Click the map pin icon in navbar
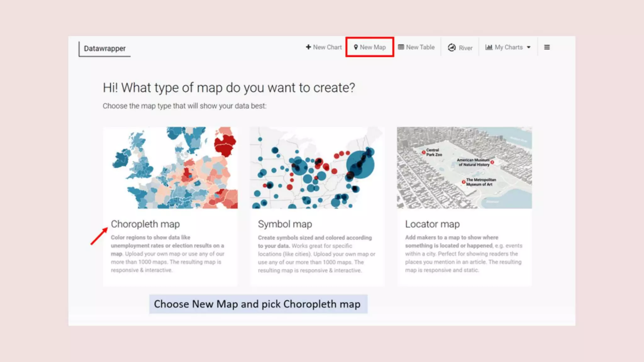 coord(356,47)
